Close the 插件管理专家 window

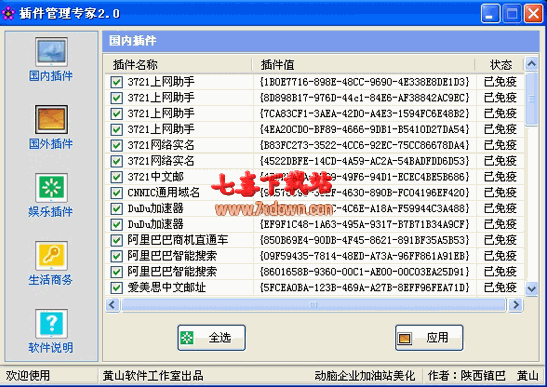pos(534,14)
